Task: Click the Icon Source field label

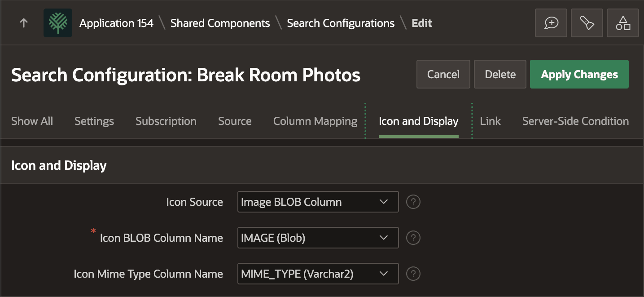Action: [x=194, y=202]
